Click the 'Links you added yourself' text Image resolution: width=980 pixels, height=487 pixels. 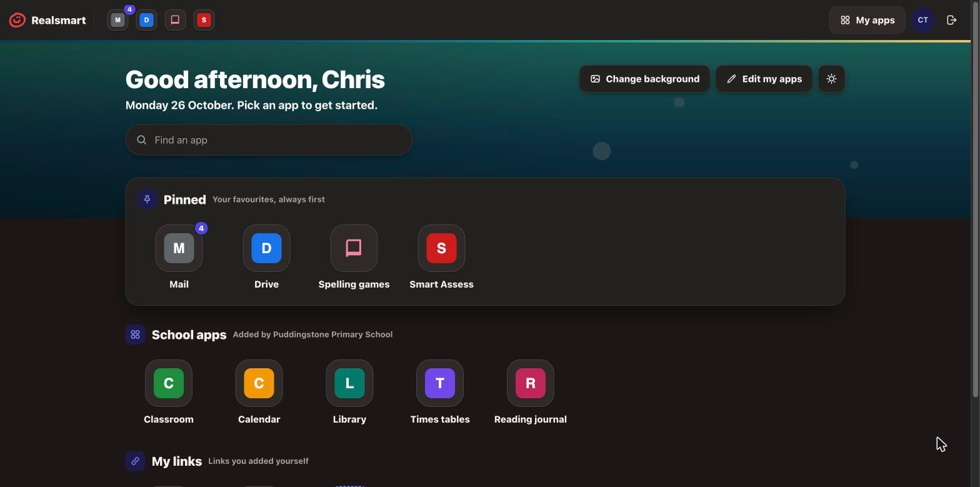point(258,461)
